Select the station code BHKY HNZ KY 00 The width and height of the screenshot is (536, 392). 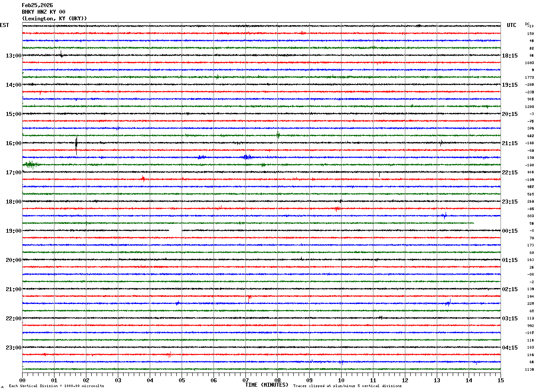tap(43, 12)
